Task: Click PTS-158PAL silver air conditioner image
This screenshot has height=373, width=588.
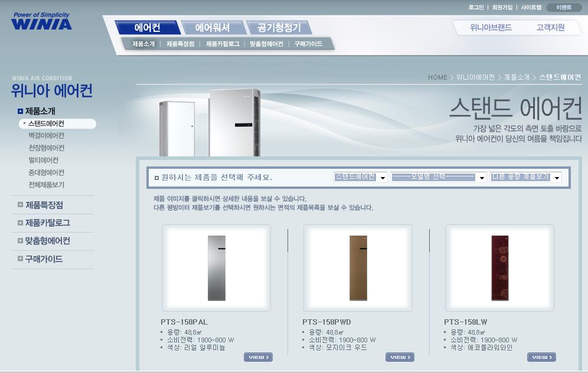Action: click(216, 268)
